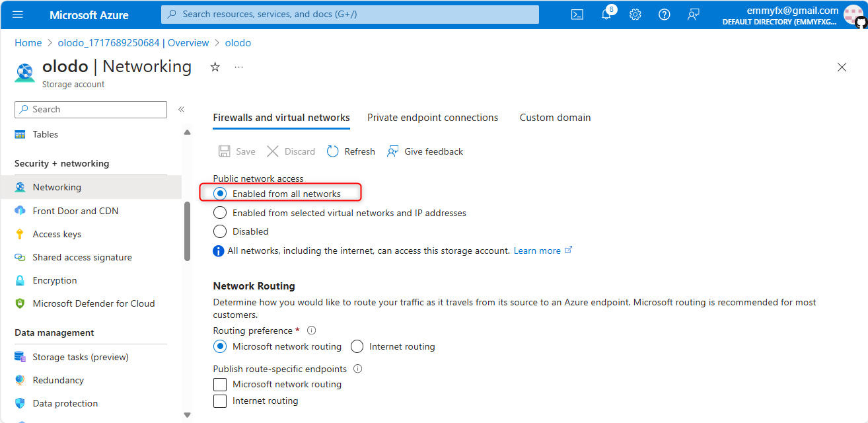Open the portal settings gear

635,15
